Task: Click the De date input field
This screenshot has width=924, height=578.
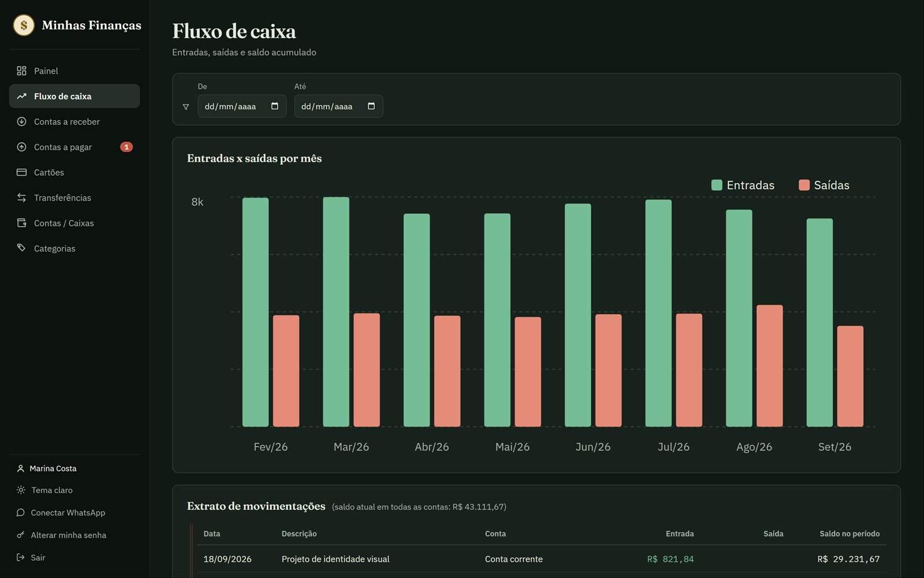Action: [x=242, y=106]
